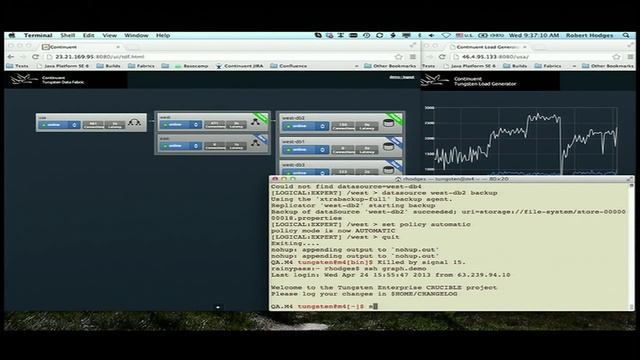Open the Shell menu
This screenshot has width=640, height=360.
point(68,36)
